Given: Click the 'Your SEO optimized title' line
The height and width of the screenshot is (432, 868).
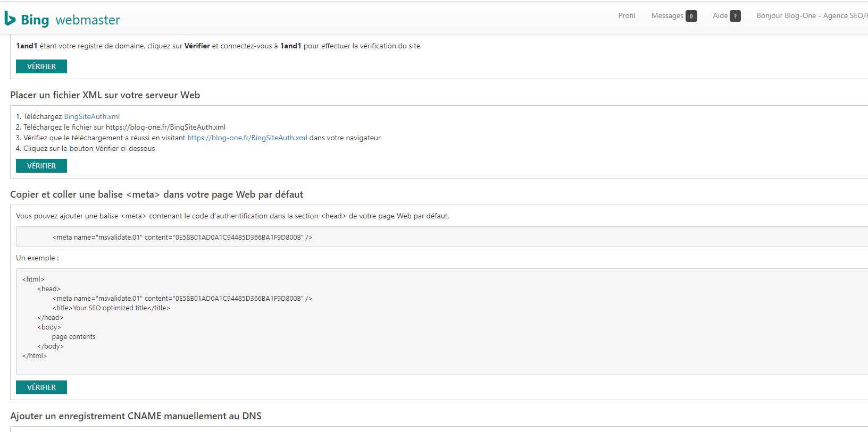Looking at the screenshot, I should tap(111, 308).
